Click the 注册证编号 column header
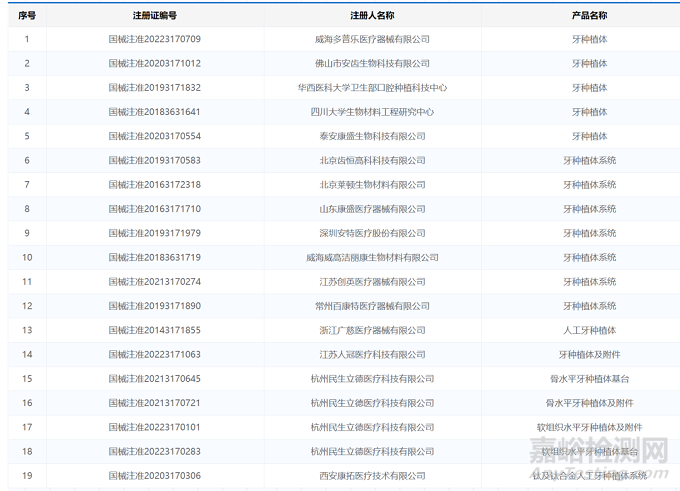This screenshot has width=680, height=491. point(154,16)
